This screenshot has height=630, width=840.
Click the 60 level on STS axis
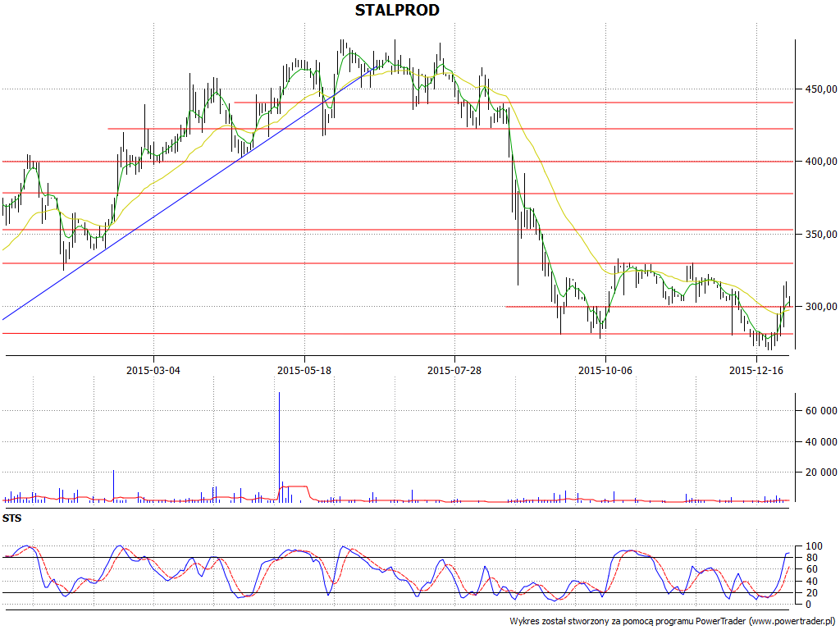[811, 569]
